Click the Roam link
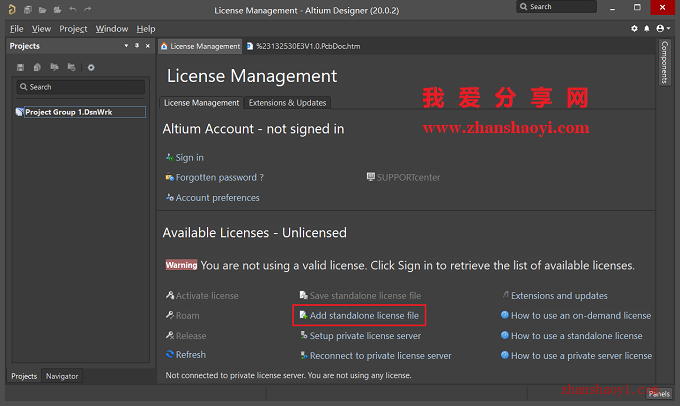The height and width of the screenshot is (406, 680). 187,316
